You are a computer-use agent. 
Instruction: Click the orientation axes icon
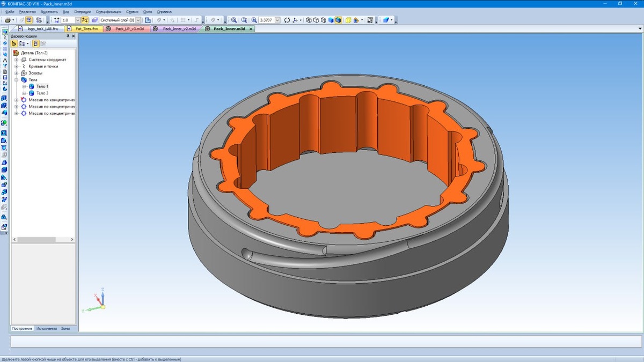pyautogui.click(x=295, y=20)
